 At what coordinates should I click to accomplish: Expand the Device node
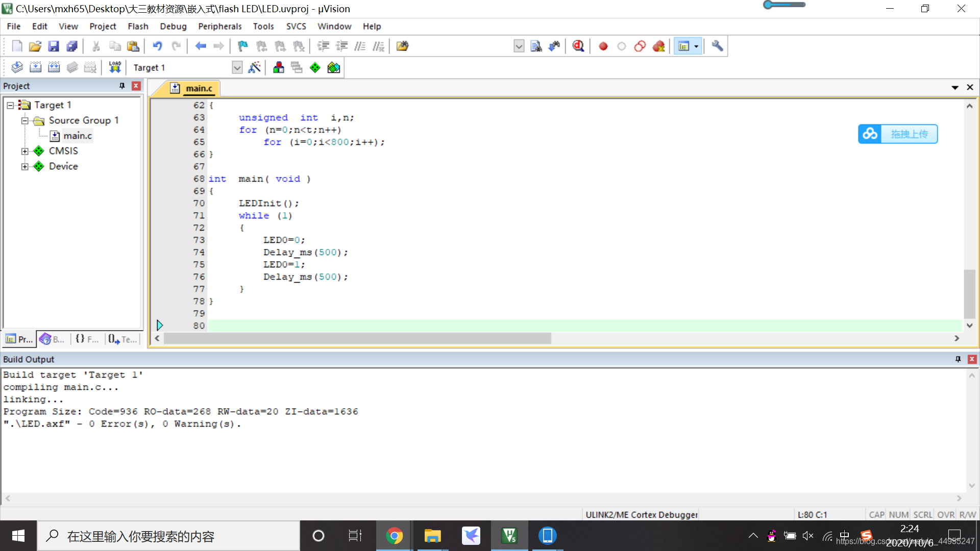click(x=24, y=166)
